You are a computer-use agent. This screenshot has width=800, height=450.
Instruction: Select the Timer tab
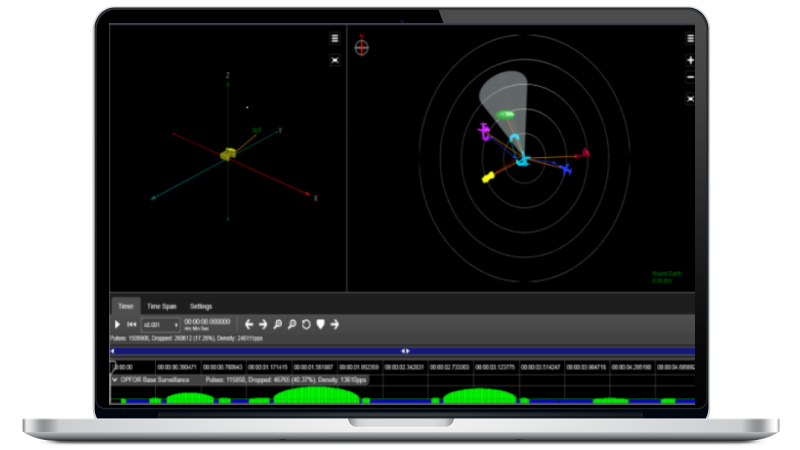125,306
